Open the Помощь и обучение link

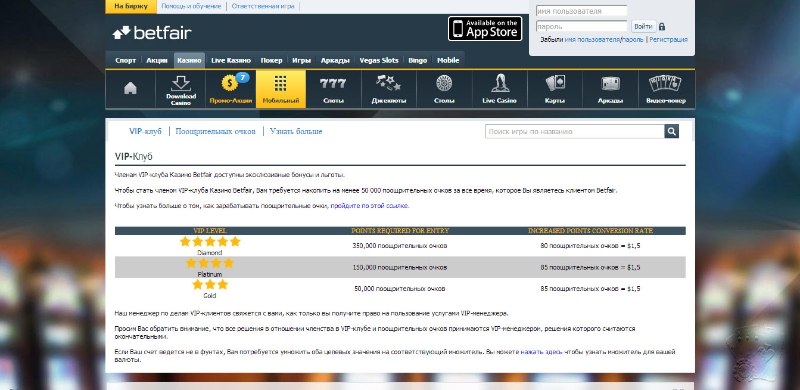pyautogui.click(x=191, y=6)
